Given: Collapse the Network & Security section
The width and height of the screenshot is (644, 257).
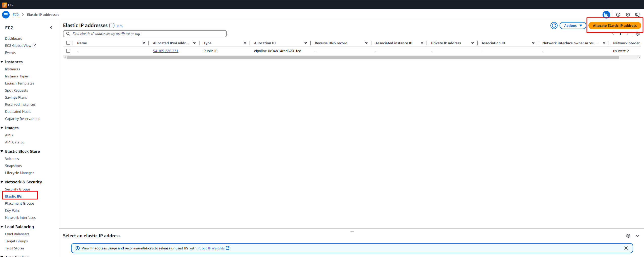Looking at the screenshot, I should pyautogui.click(x=2, y=182).
